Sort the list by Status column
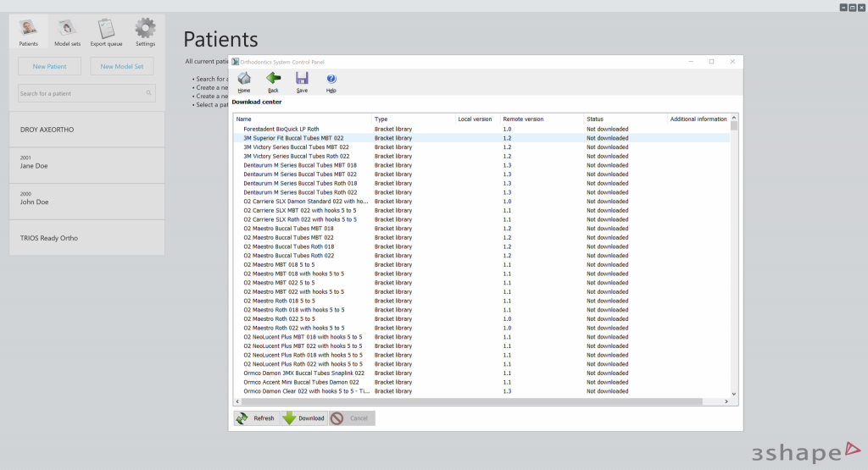868x470 pixels. 625,119
